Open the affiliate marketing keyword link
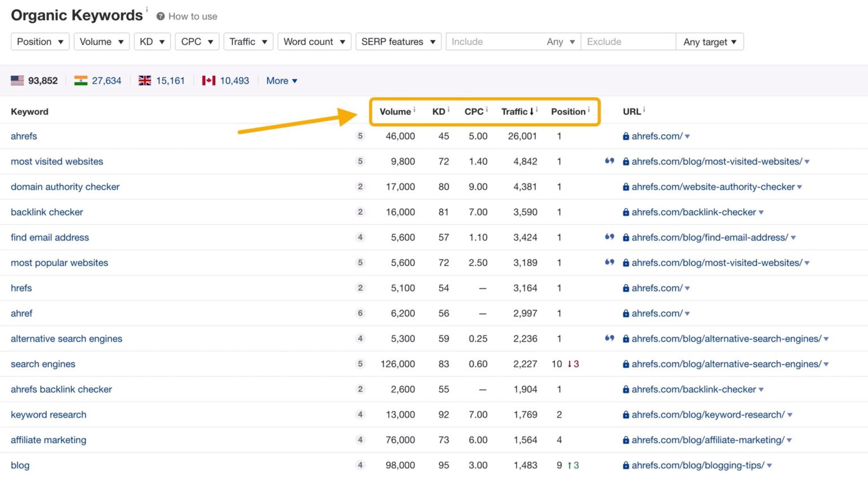The height and width of the screenshot is (477, 868). pyautogui.click(x=49, y=440)
